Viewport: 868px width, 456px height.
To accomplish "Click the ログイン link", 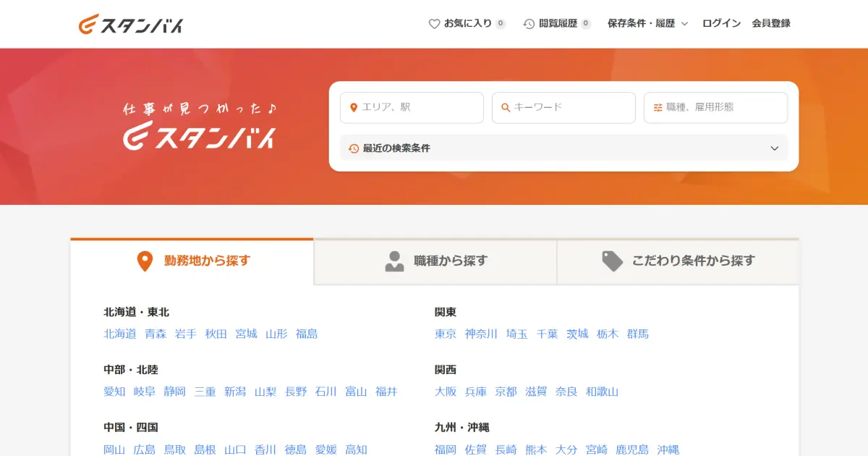I will pyautogui.click(x=721, y=24).
